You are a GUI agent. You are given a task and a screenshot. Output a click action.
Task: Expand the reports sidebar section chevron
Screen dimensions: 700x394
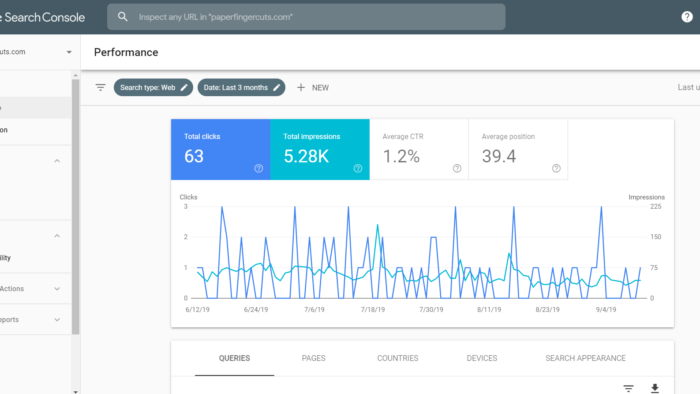(x=57, y=319)
